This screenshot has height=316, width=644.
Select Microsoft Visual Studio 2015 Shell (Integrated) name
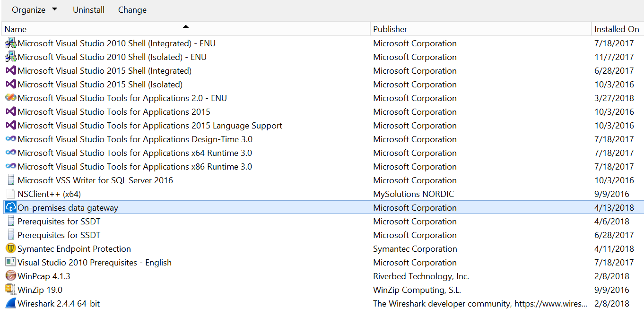[104, 71]
